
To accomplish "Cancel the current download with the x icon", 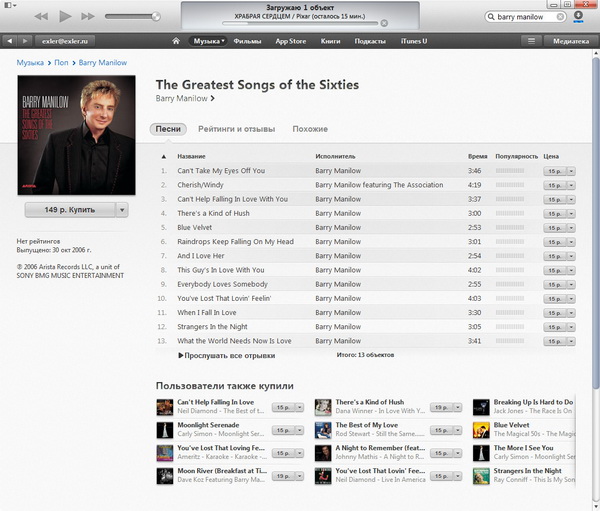I will point(384,23).
